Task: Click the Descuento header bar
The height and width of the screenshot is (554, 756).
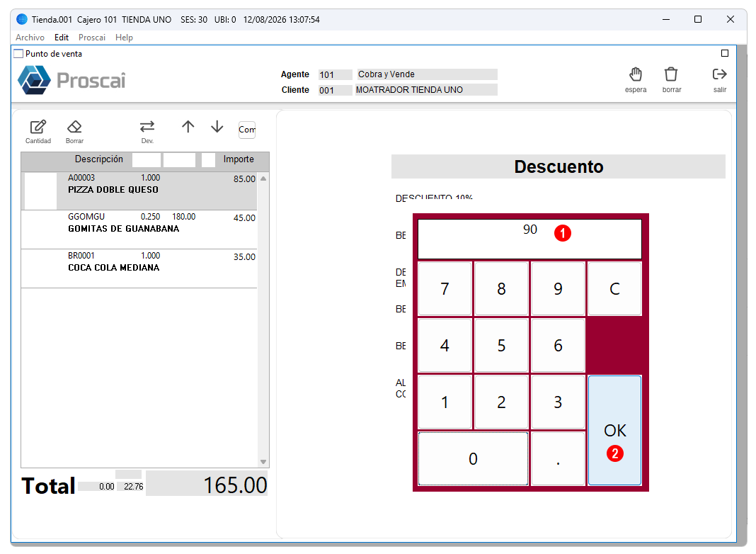Action: click(x=559, y=166)
